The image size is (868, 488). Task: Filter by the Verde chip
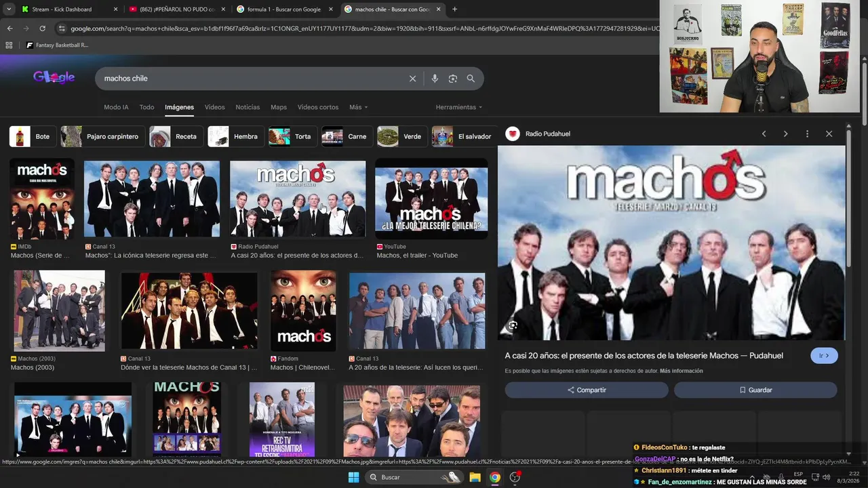[x=402, y=136]
